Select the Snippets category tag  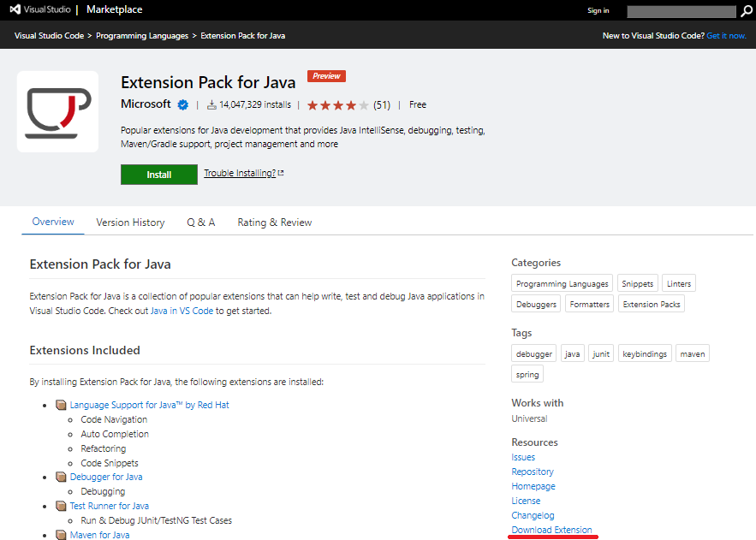click(637, 283)
